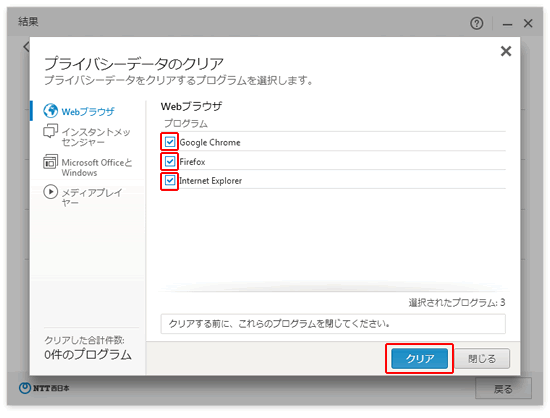Uncheck the Firefox checkbox
This screenshot has width=550, height=418.
pos(170,161)
